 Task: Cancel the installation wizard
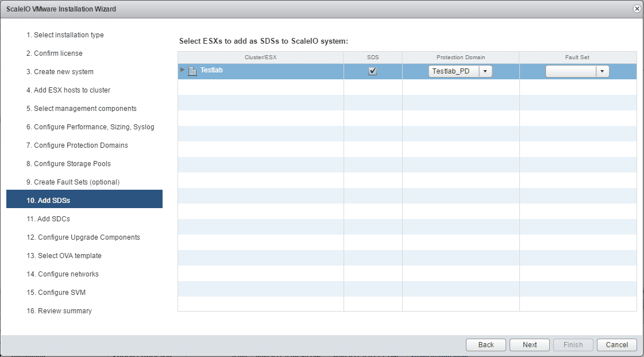click(617, 345)
